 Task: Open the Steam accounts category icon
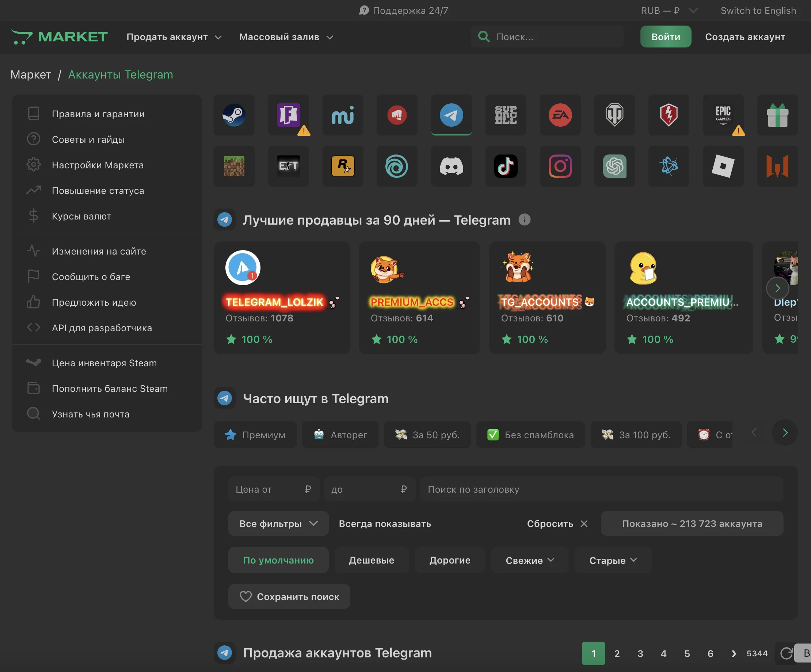[234, 115]
